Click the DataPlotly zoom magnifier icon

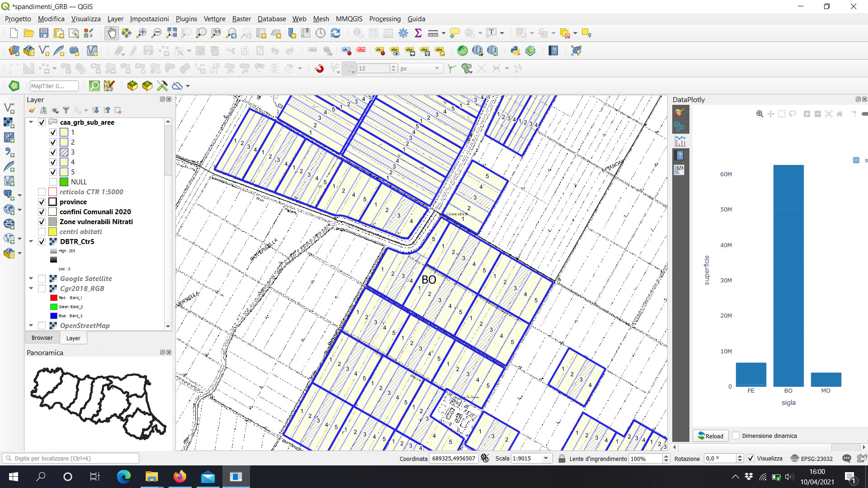click(759, 114)
